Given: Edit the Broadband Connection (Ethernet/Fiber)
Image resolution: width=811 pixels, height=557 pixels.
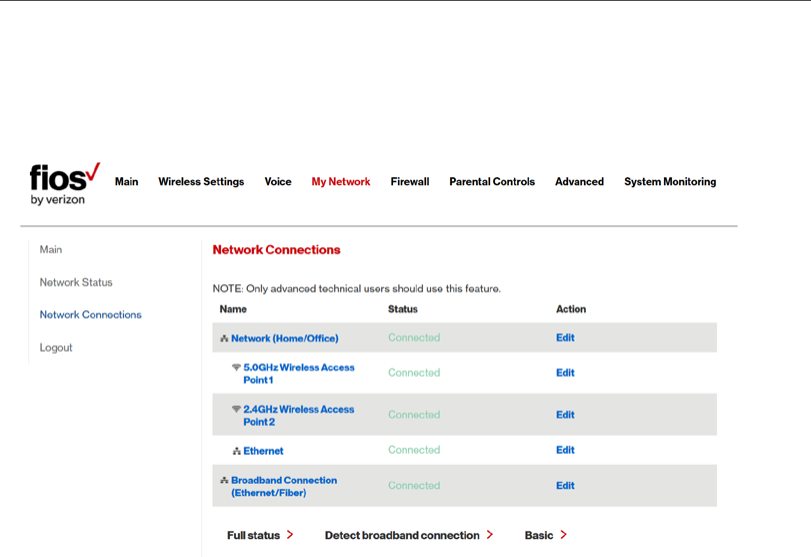Looking at the screenshot, I should (565, 486).
